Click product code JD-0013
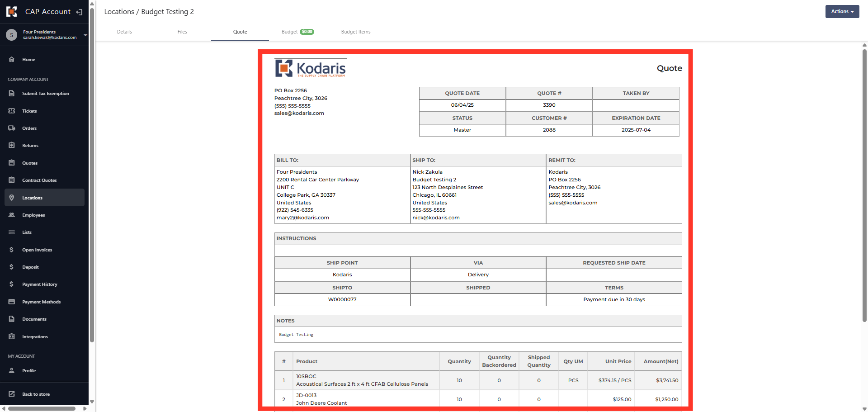The width and height of the screenshot is (868, 412). coord(306,395)
